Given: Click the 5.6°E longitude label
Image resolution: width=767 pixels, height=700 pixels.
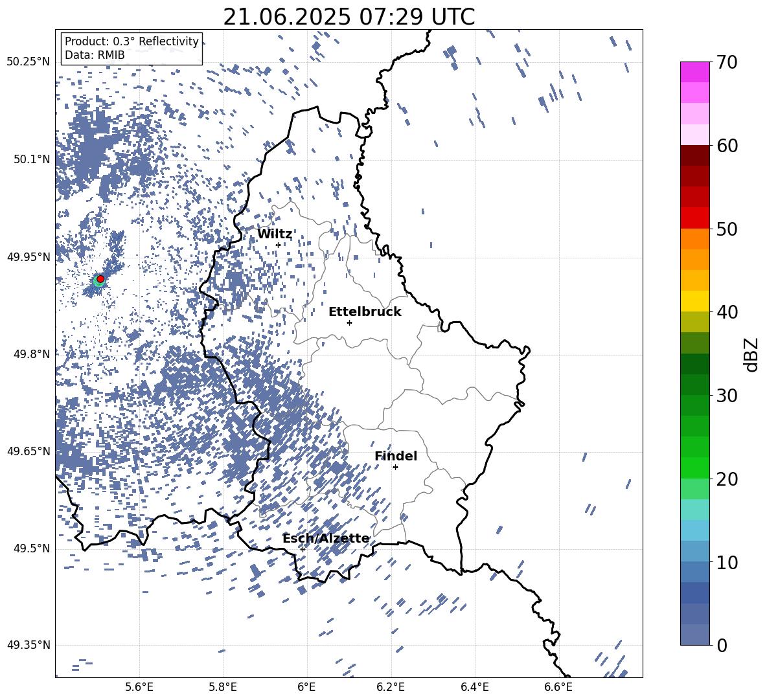Looking at the screenshot, I should tap(139, 687).
